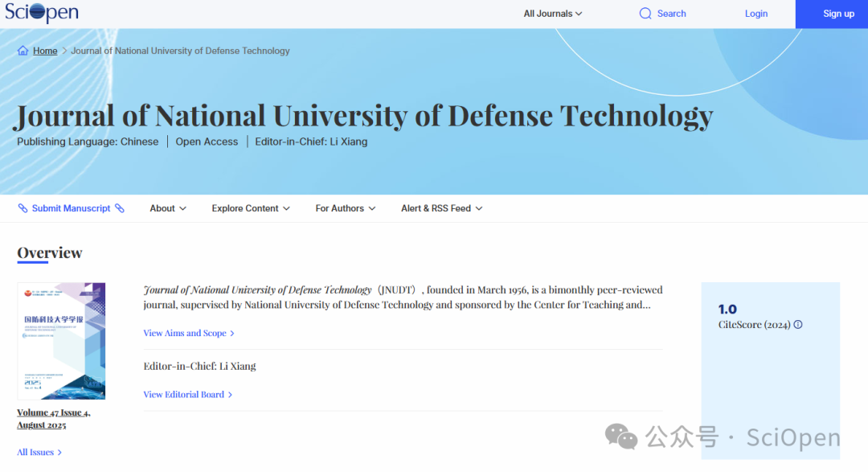Click the Search text in header

[671, 14]
